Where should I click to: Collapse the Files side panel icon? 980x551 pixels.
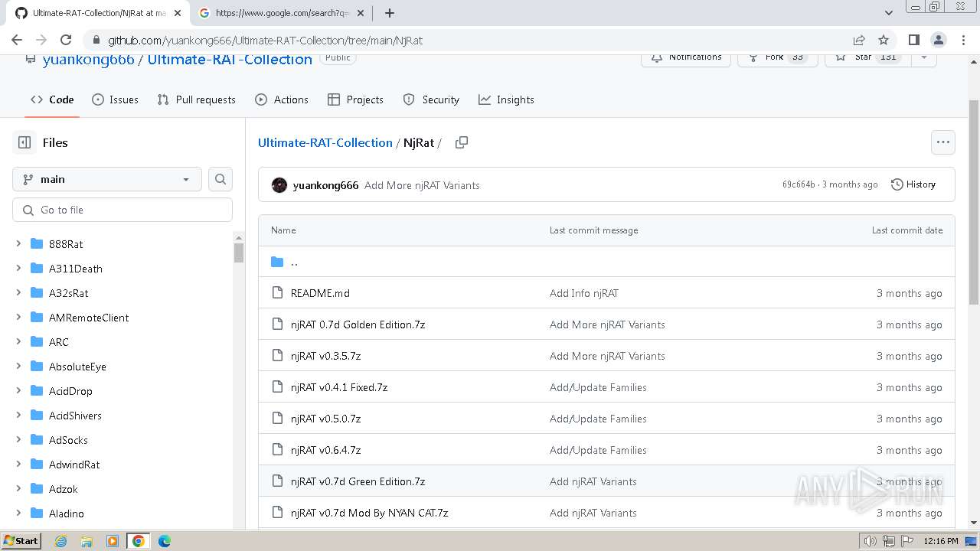click(24, 142)
